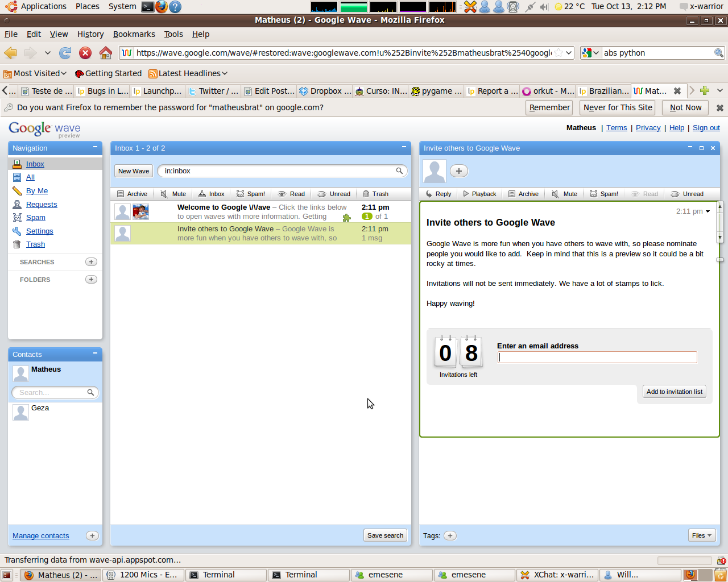Open the wave timestamp 2:11 pm dropdown
728x582 pixels.
point(708,211)
